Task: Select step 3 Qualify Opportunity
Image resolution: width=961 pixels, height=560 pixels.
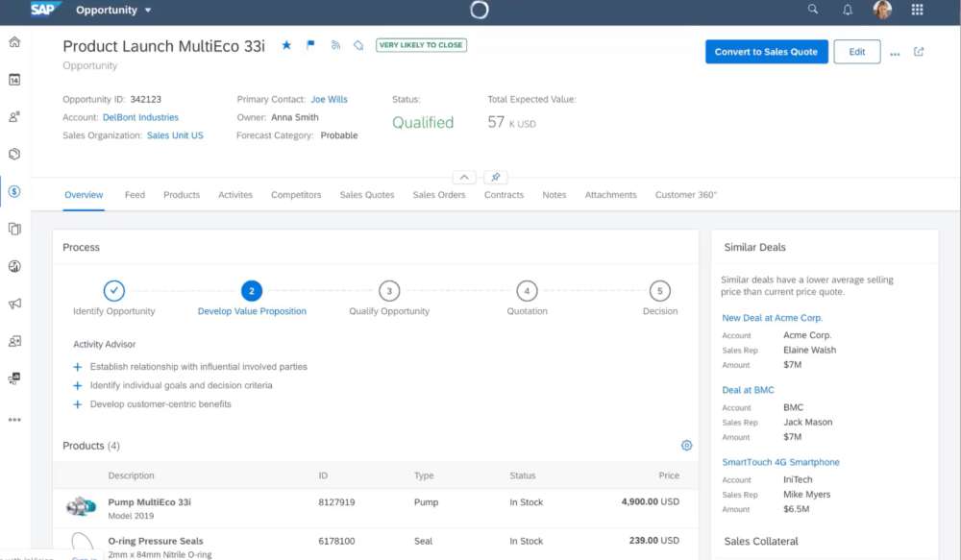Action: coord(389,291)
